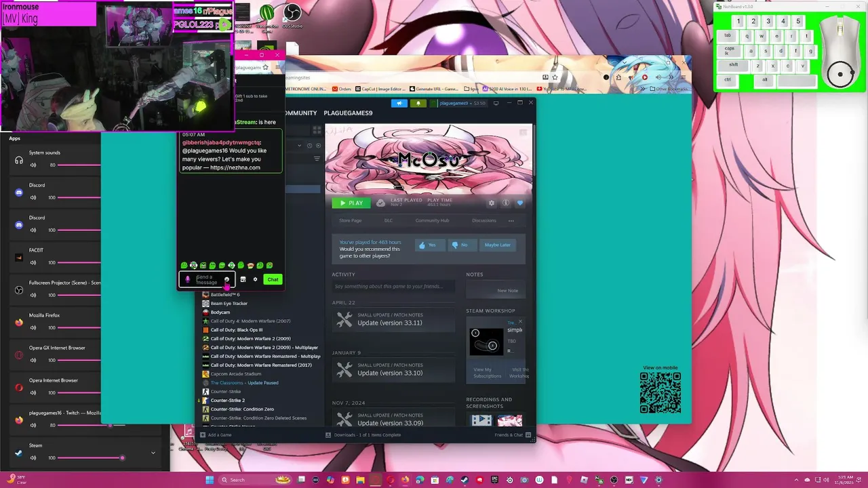Open Downloads status in Steam footer

[363, 435]
